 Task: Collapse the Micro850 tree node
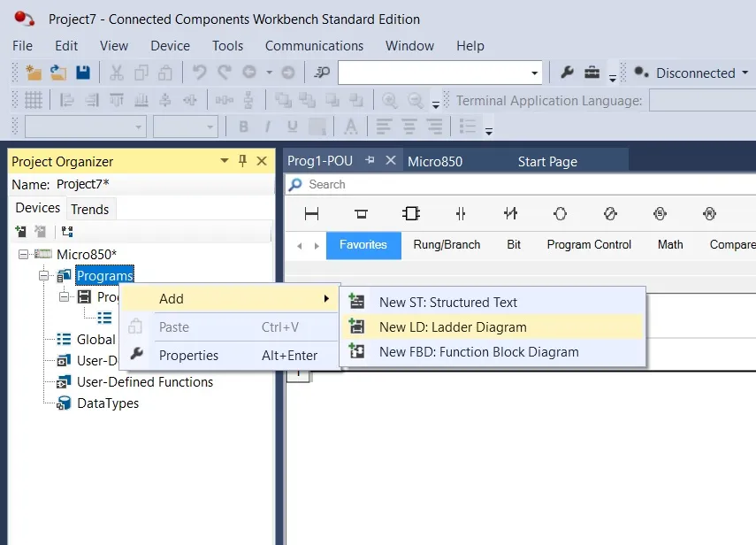(x=23, y=254)
